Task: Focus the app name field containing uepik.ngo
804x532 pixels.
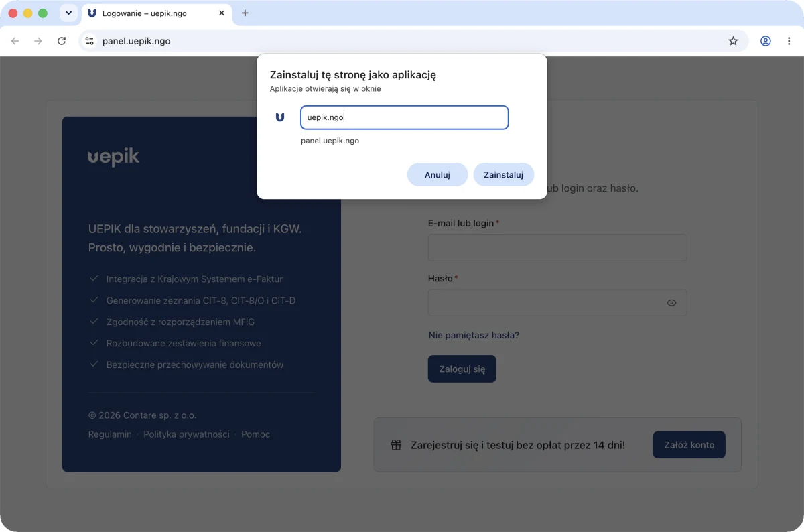Action: [405, 117]
